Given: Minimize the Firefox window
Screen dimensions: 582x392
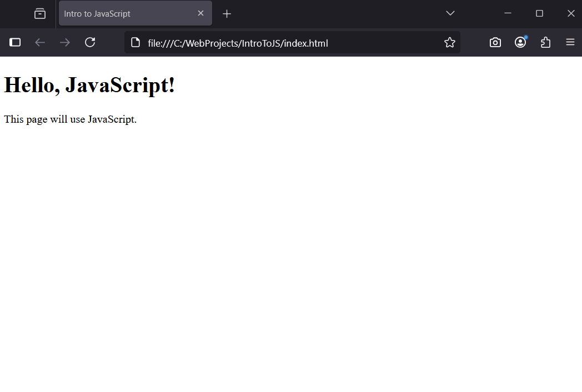Looking at the screenshot, I should click(508, 13).
